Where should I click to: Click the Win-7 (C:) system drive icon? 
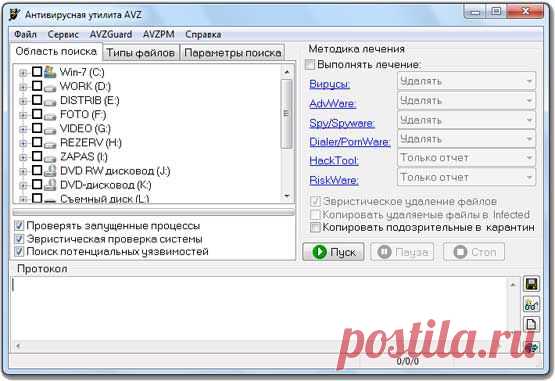[x=50, y=72]
